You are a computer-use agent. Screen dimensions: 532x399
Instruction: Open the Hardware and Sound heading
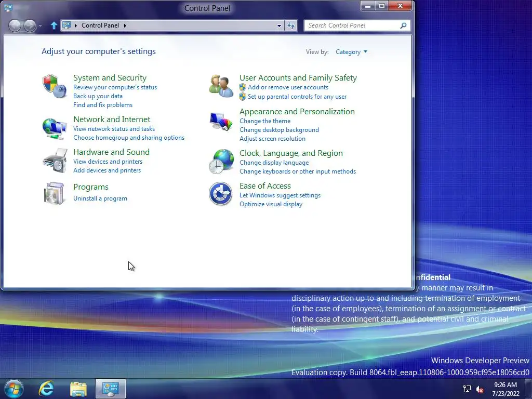coord(111,152)
